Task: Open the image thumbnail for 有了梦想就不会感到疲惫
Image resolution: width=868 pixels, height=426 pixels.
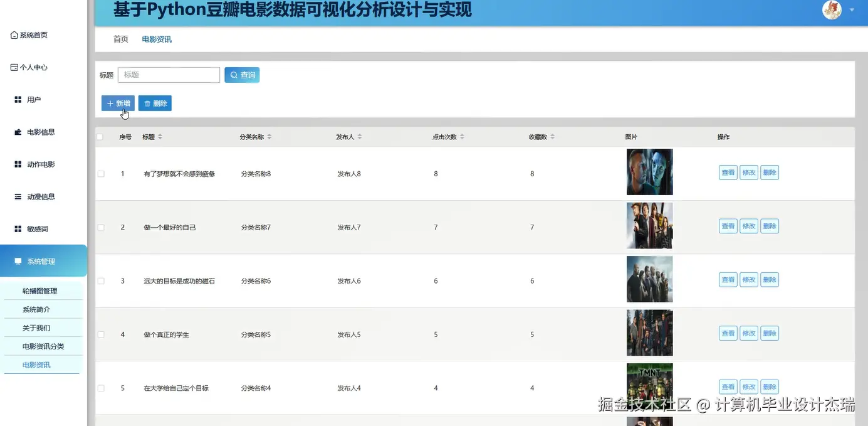Action: (x=649, y=172)
